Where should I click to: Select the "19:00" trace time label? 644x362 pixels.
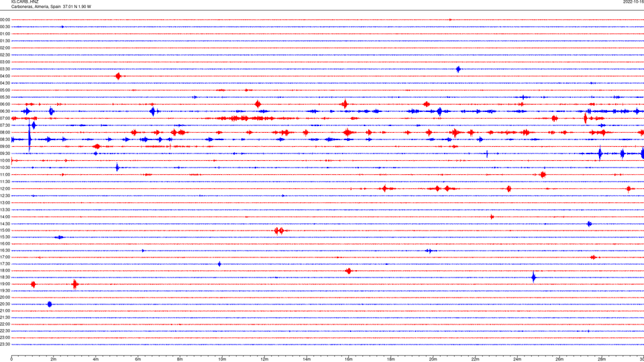click(x=5, y=284)
